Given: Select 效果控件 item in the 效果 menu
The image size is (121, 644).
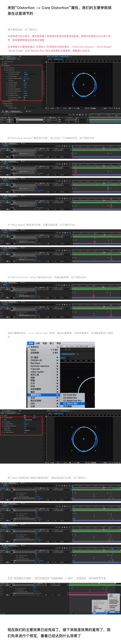Looking at the screenshot, I should [43, 347].
